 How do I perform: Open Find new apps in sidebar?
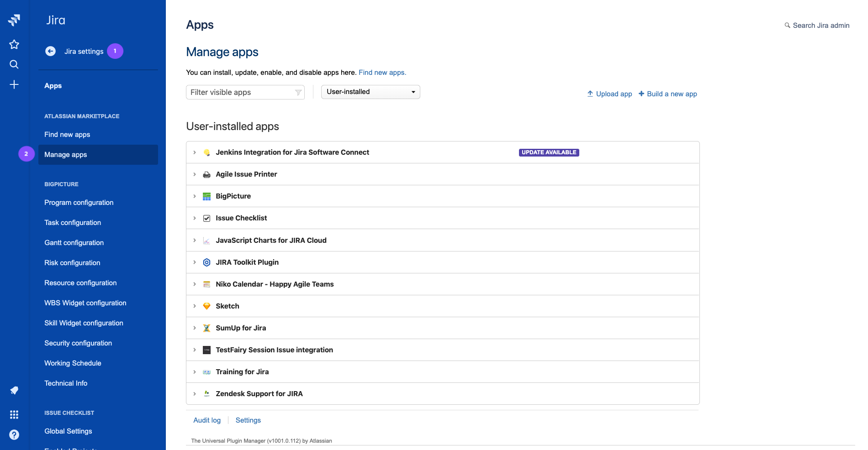tap(67, 135)
